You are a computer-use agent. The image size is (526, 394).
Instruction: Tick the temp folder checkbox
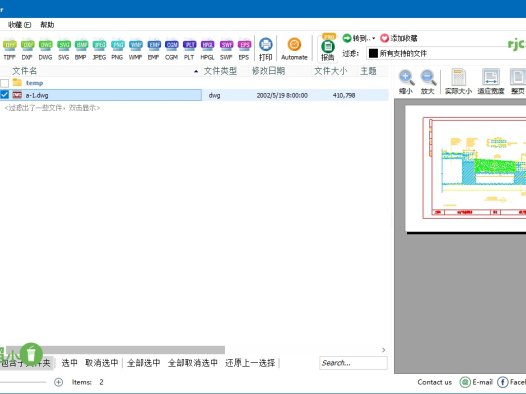[x=4, y=83]
